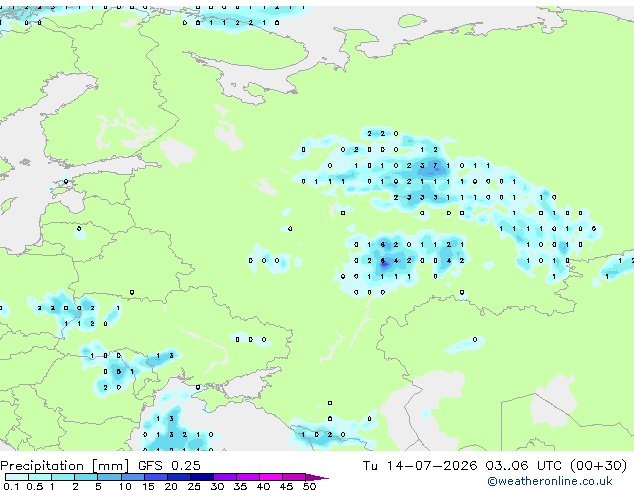Click the 0.5–1 mm legend color swatch
The width and height of the screenshot is (634, 490).
pos(40,477)
